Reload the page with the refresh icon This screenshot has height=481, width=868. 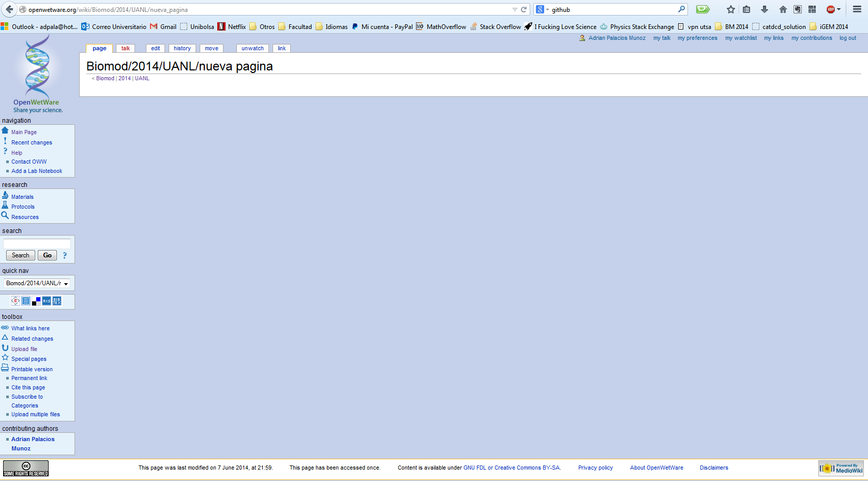pos(523,9)
